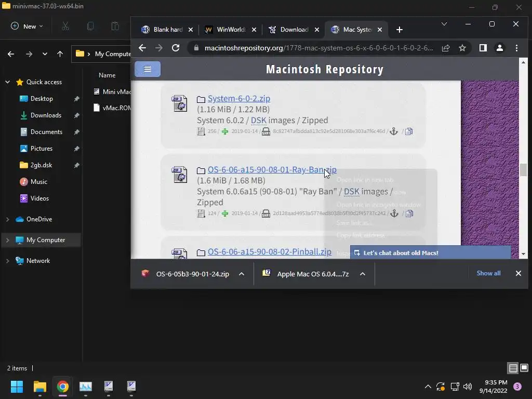Expand My Computer in navigation pane
The image size is (532, 399).
[7, 240]
